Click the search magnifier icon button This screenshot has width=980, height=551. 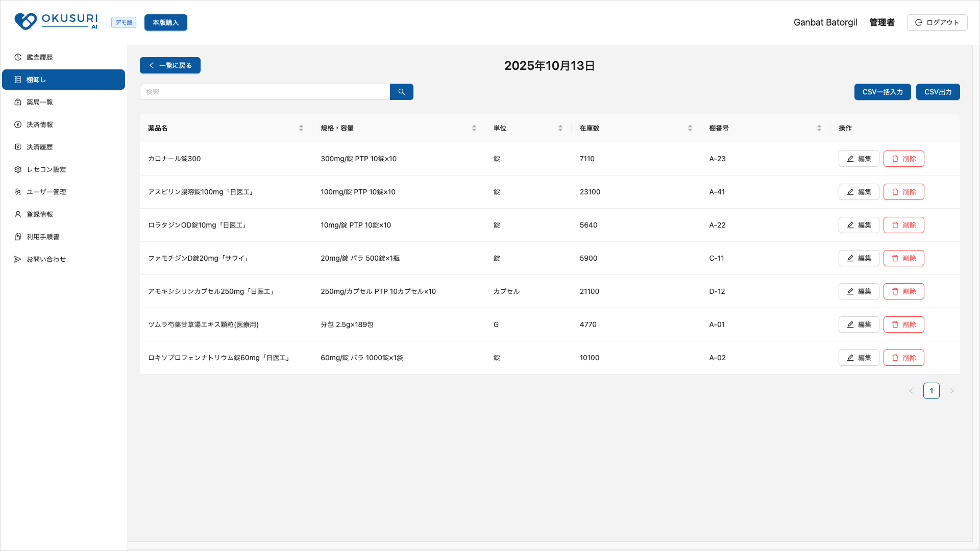click(x=401, y=92)
